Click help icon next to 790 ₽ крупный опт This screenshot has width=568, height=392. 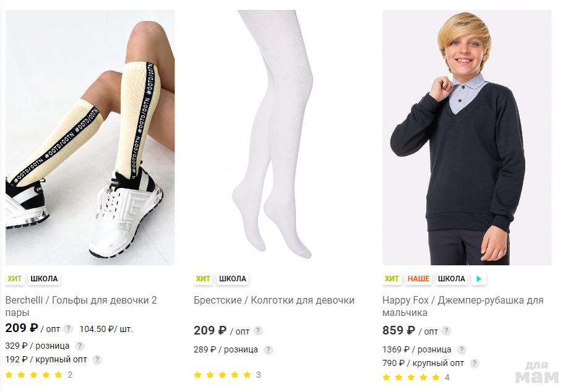474,363
